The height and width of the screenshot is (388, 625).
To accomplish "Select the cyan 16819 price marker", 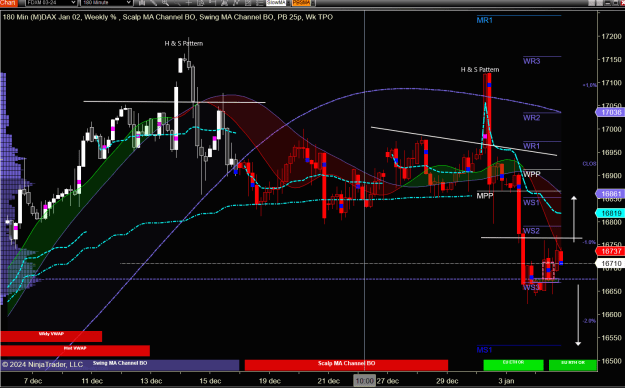I will click(610, 213).
